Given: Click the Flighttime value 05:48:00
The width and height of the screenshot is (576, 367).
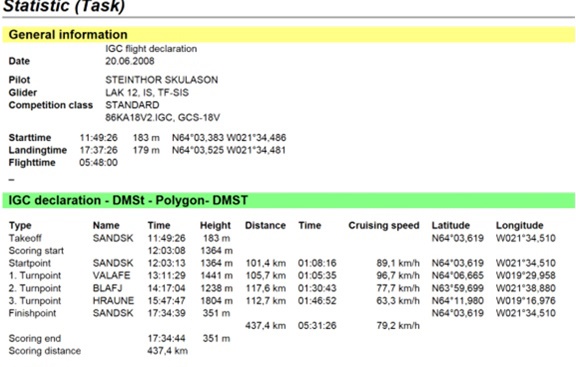Looking at the screenshot, I should click(x=98, y=163).
